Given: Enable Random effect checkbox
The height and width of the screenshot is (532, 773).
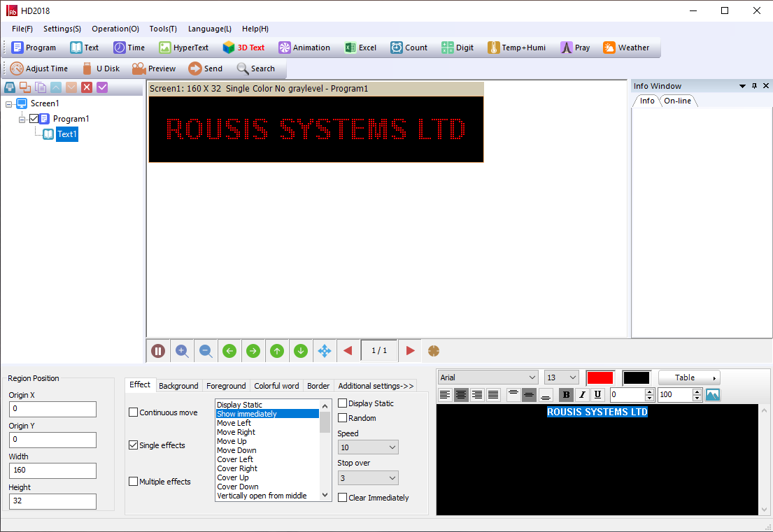Looking at the screenshot, I should tap(343, 418).
